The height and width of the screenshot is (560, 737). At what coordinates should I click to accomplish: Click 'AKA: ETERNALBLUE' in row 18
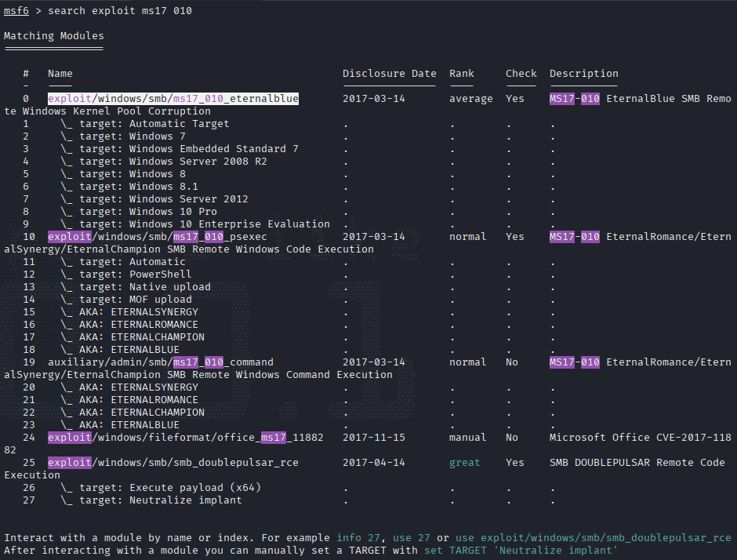[129, 349]
